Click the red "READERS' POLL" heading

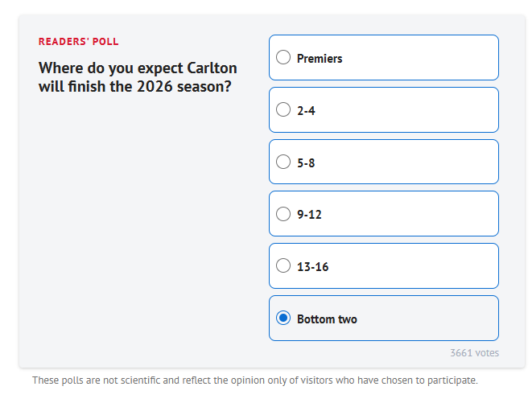[x=79, y=42]
